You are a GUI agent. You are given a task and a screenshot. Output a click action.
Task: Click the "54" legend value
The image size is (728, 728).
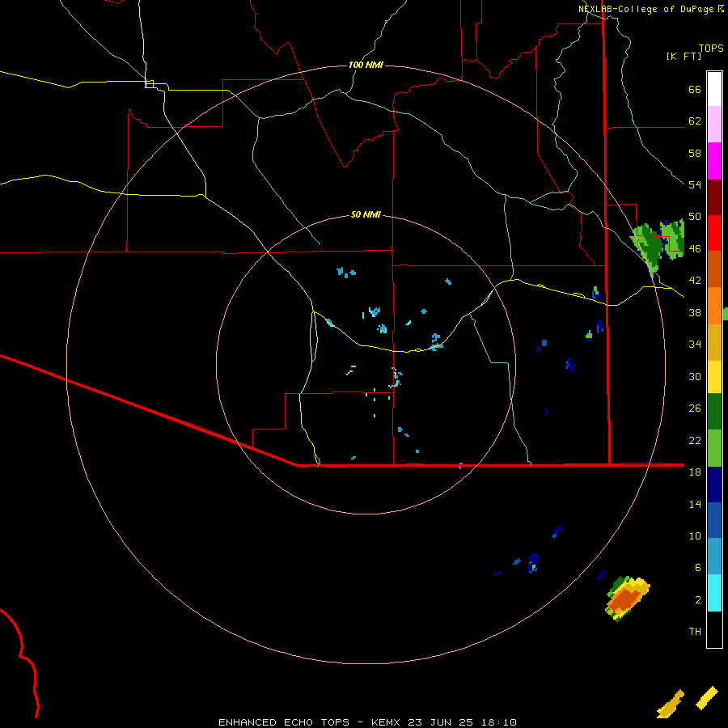tap(695, 184)
